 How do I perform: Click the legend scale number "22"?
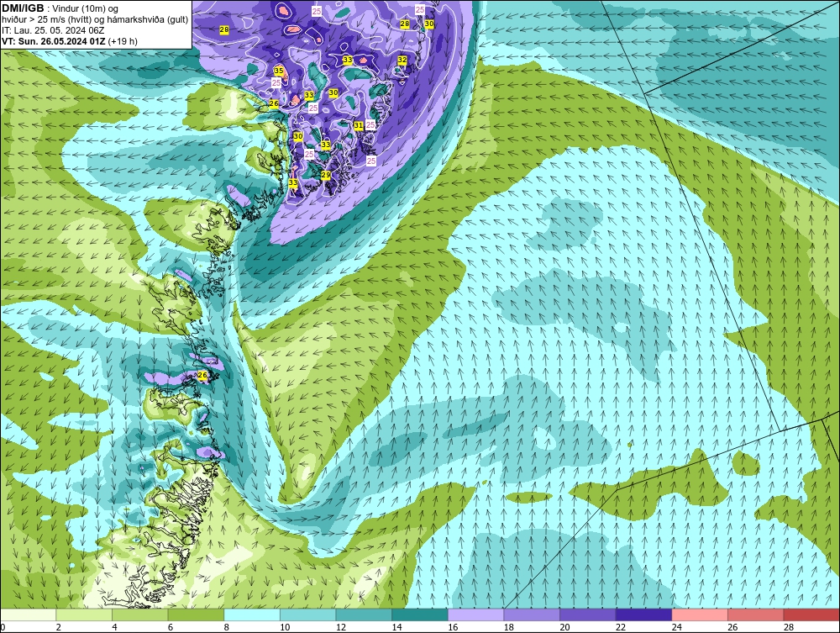[621, 627]
